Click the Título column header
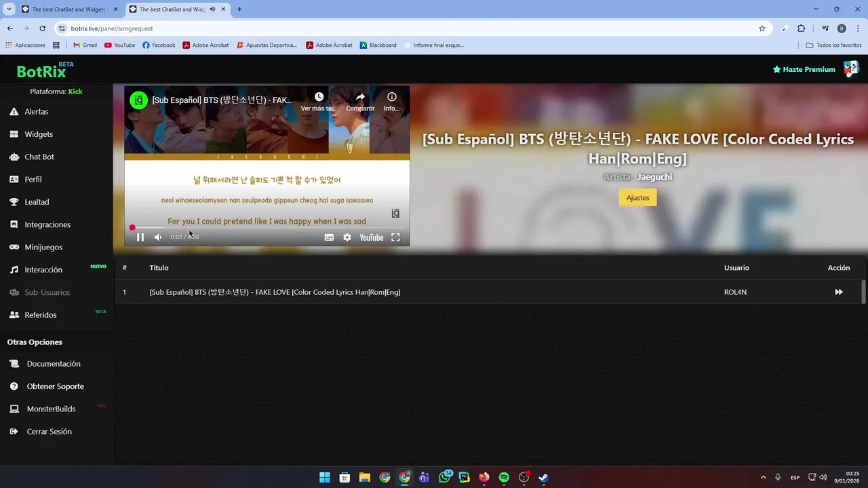 point(159,268)
